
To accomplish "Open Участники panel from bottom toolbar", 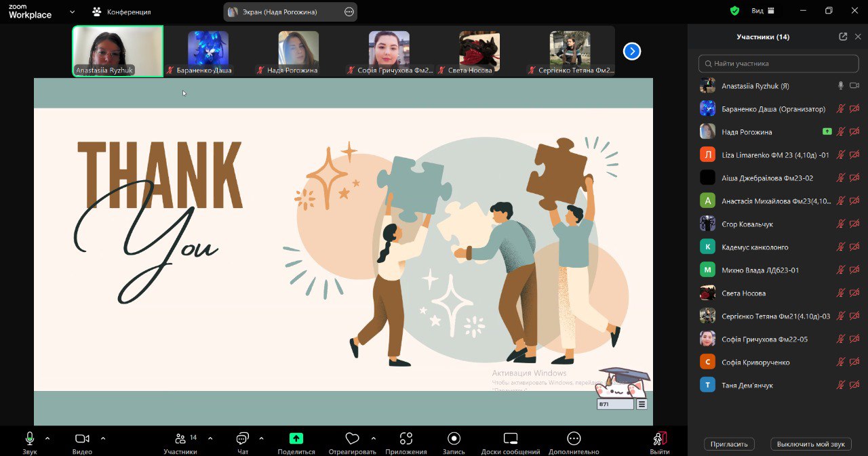I will point(180,443).
